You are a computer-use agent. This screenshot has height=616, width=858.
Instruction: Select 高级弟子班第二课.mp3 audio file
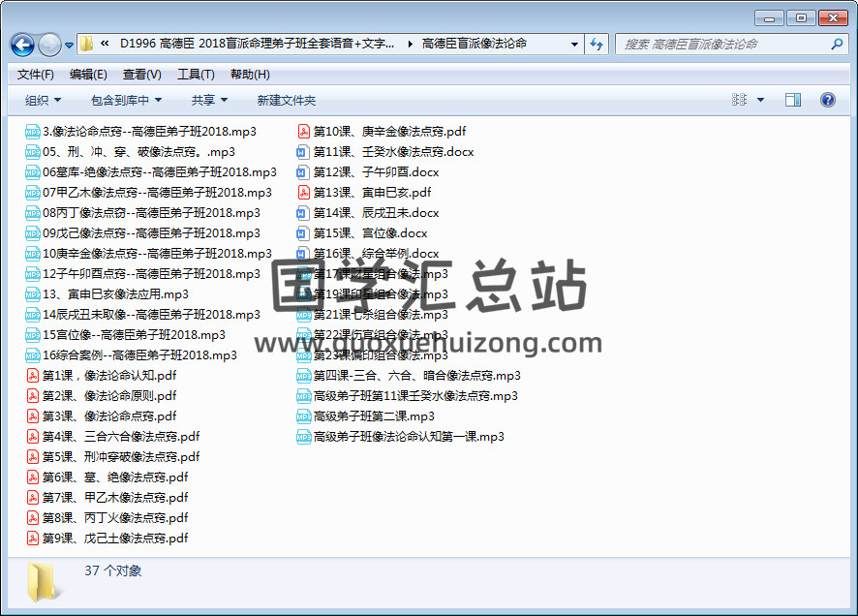(374, 416)
